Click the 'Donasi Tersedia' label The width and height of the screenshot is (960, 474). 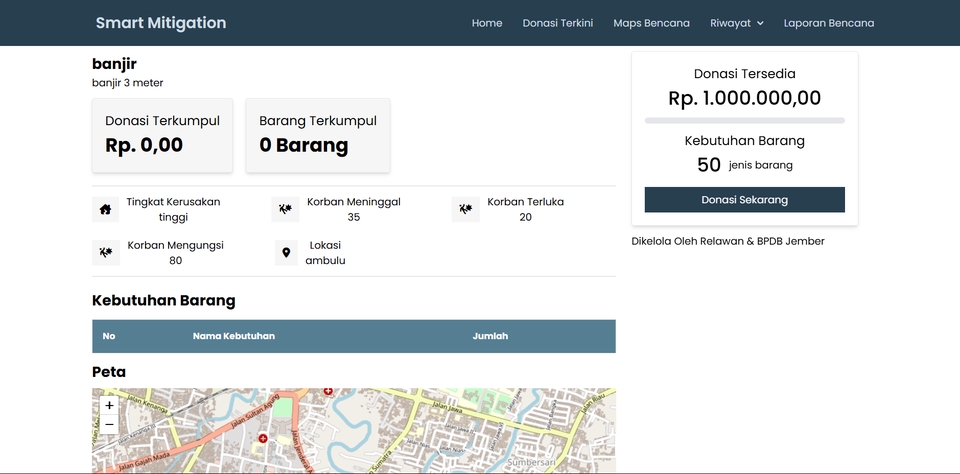pos(744,74)
